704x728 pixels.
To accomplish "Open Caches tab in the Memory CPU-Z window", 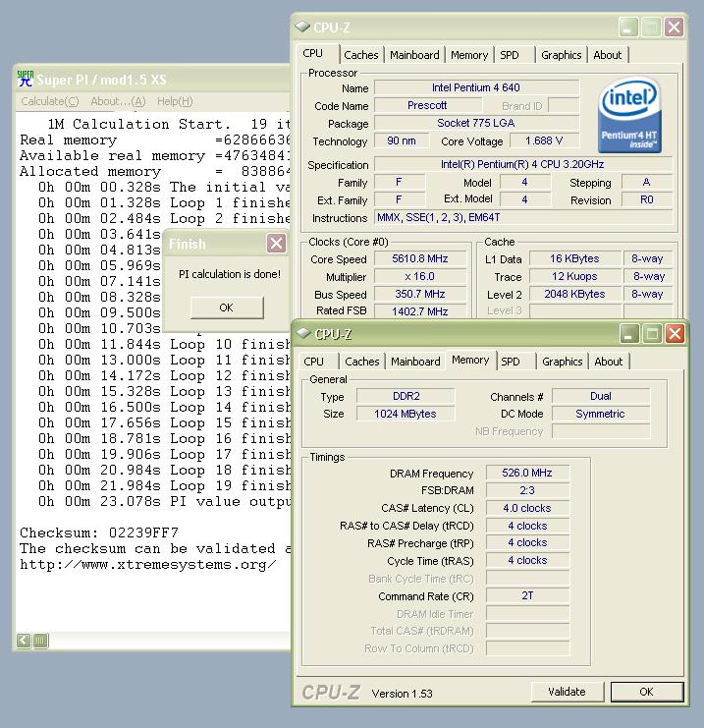I will [362, 362].
